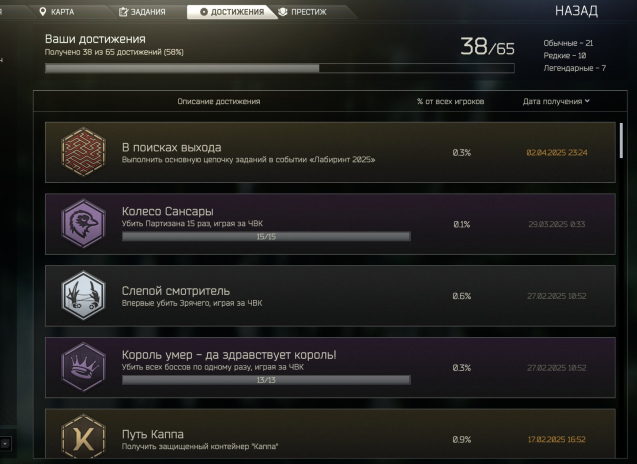Click the notepad icon on the Задания tab
Image resolution: width=637 pixels, height=464 pixels.
click(123, 12)
